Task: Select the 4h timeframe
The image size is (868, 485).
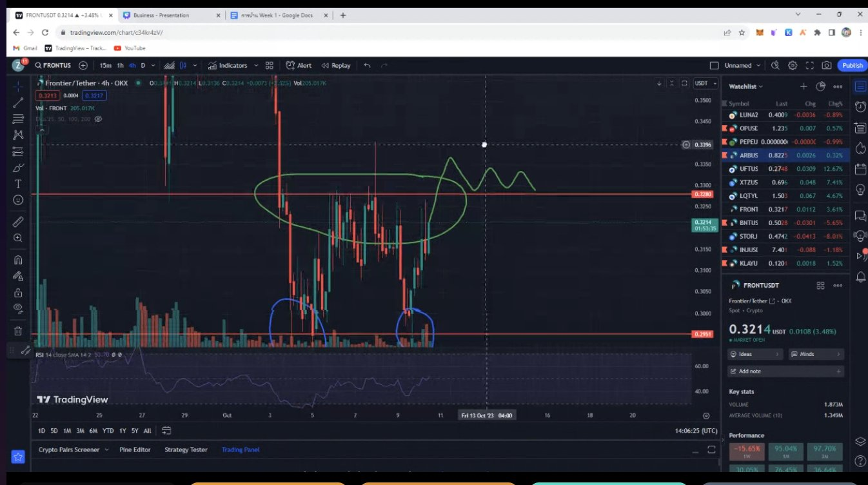Action: [x=132, y=65]
